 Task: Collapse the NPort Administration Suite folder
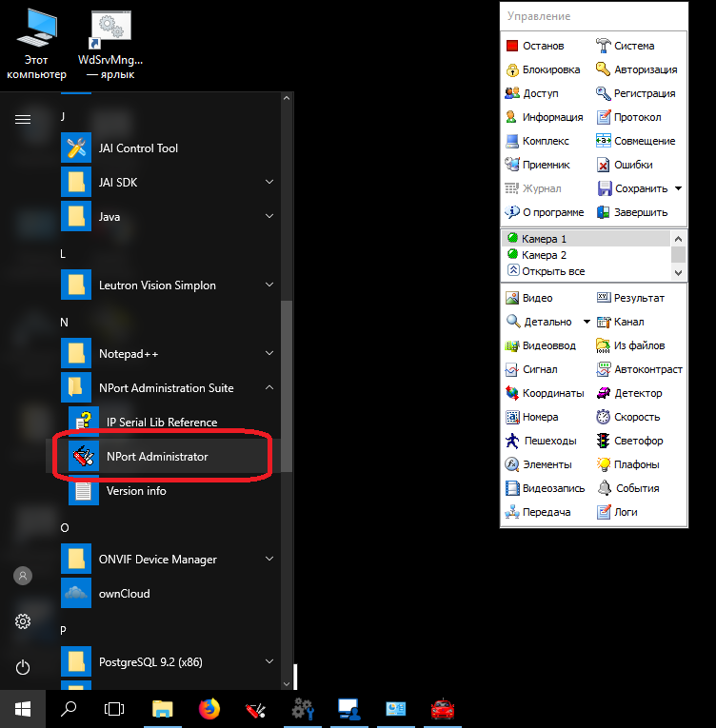(269, 388)
